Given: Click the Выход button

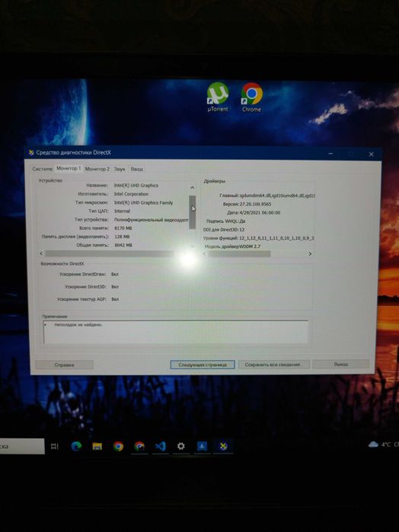Looking at the screenshot, I should pos(340,364).
